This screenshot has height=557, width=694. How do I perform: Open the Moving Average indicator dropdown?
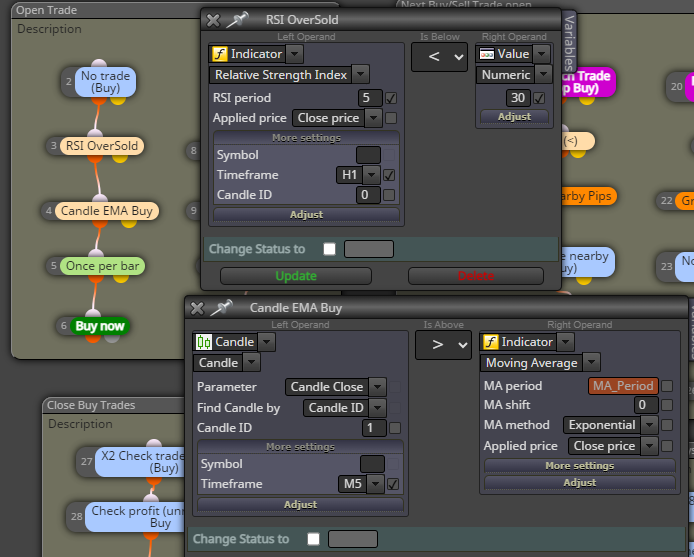coord(592,363)
